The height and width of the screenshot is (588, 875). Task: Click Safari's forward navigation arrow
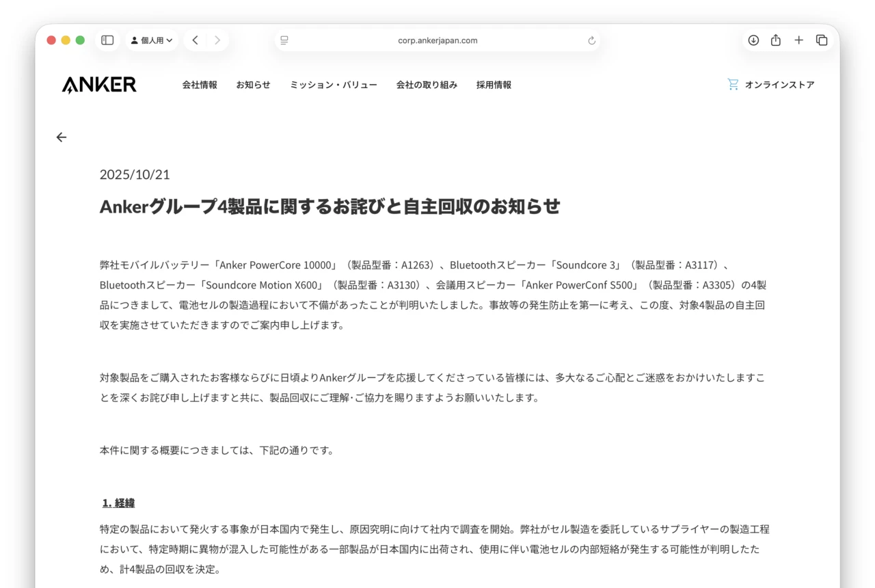[x=217, y=40]
